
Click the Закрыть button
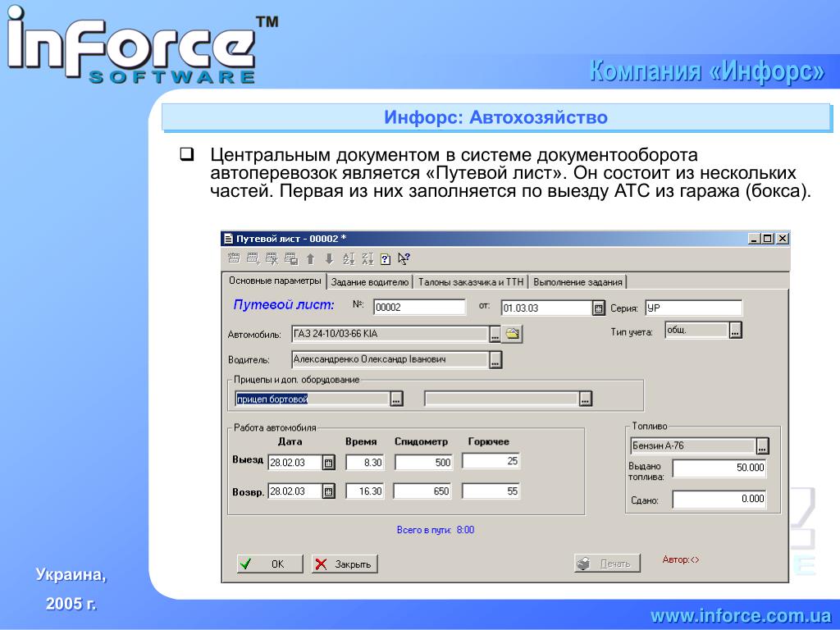(x=345, y=564)
